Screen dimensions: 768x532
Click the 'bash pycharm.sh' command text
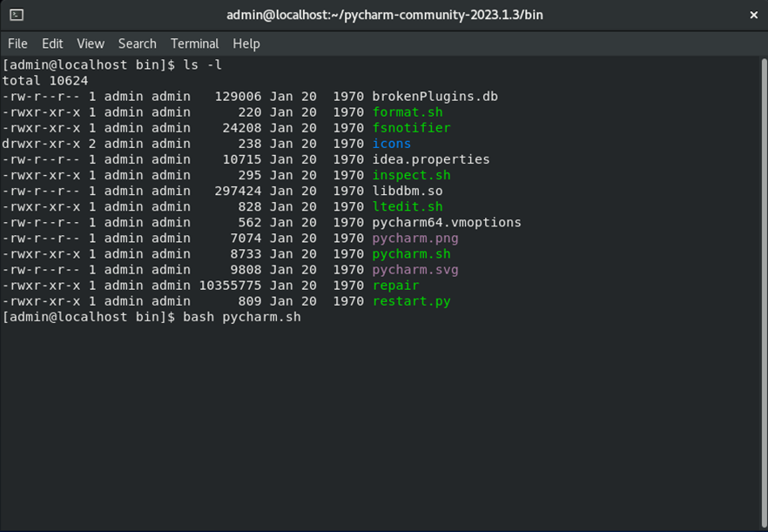coord(242,317)
